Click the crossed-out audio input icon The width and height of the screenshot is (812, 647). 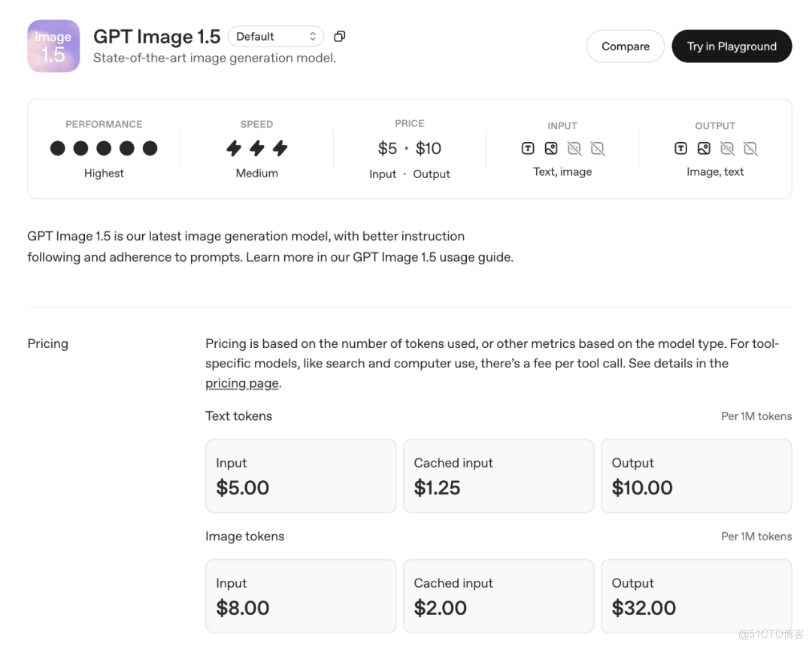(575, 148)
